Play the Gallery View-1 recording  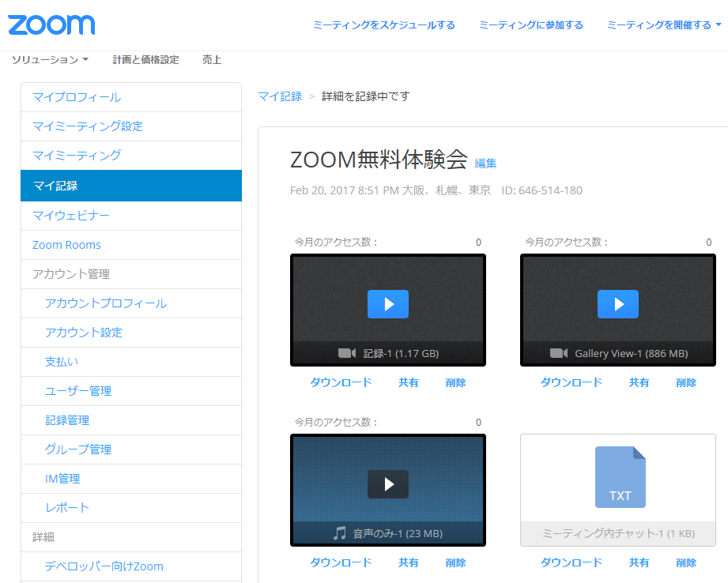tap(617, 304)
